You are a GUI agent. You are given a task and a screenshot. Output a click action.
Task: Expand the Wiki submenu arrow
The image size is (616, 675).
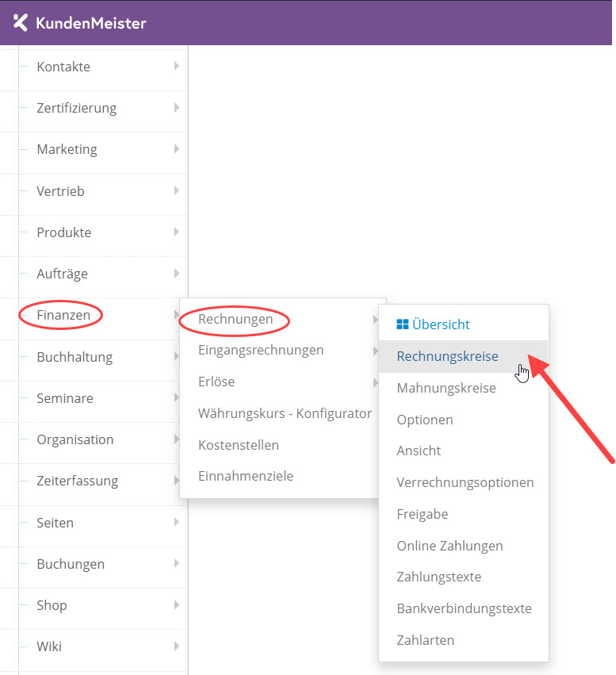[176, 646]
